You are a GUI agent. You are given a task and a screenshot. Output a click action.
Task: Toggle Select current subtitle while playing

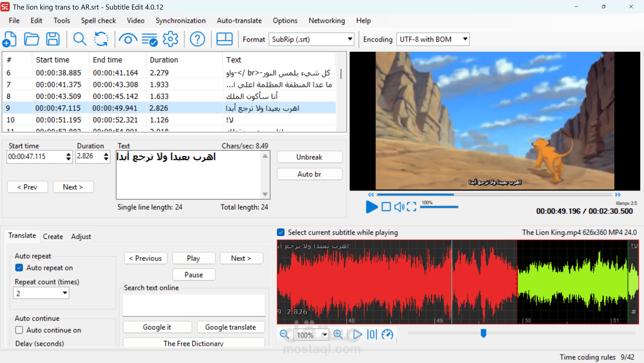(281, 232)
